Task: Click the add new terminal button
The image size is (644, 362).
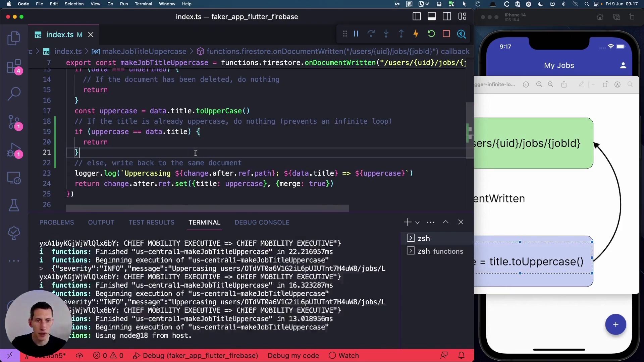Action: click(x=407, y=222)
